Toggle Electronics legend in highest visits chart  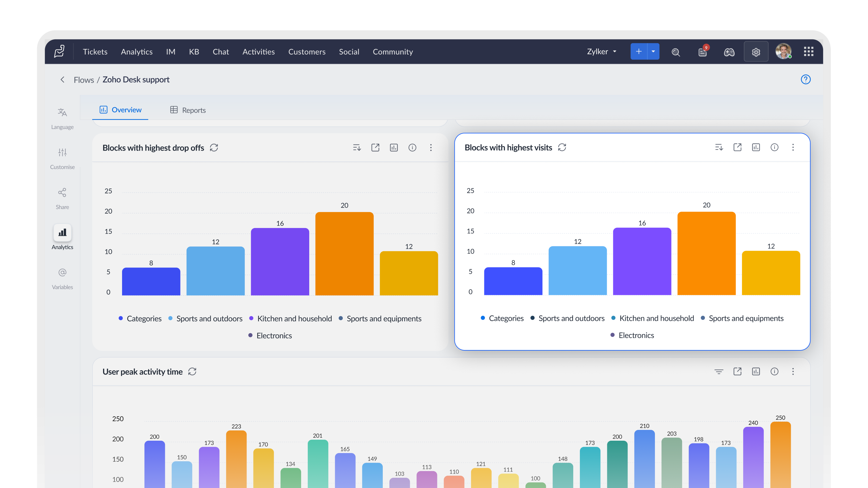(633, 336)
